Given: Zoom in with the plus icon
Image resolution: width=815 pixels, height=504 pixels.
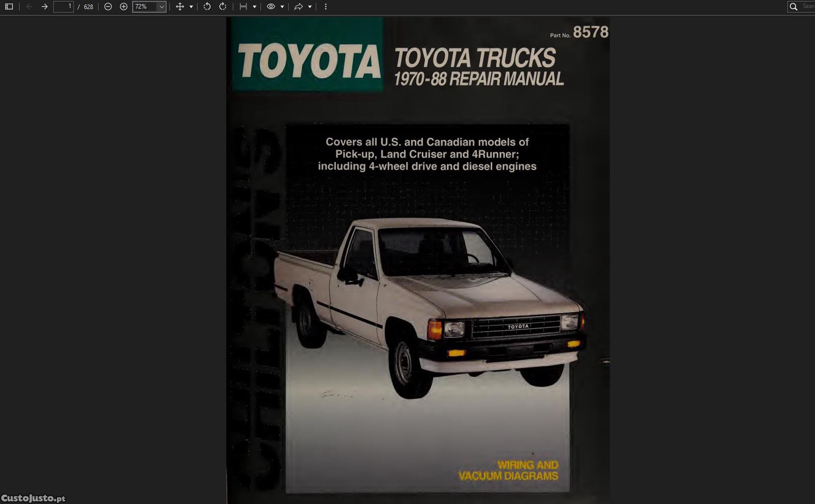Looking at the screenshot, I should point(123,7).
